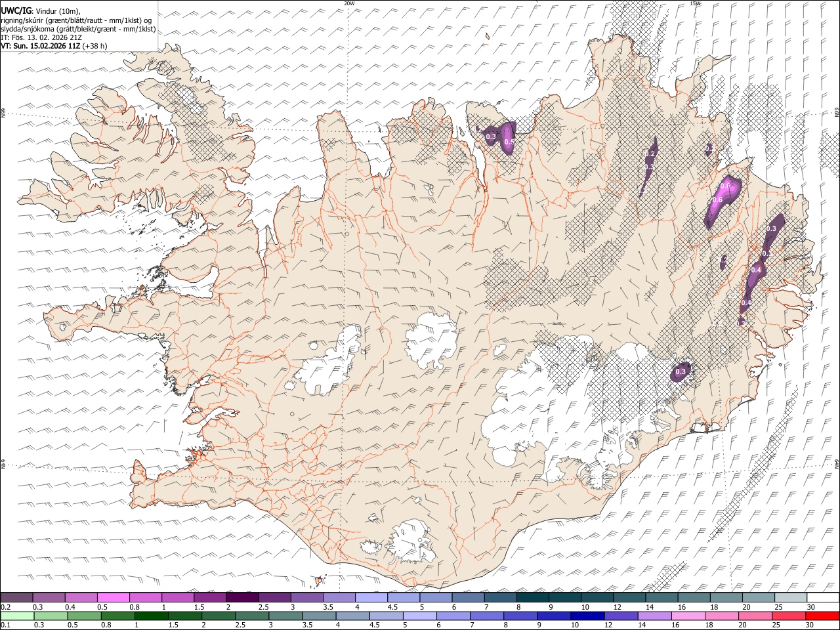Select the purple 0.2 swatch in the upper legend row
The height and width of the screenshot is (630, 840).
tap(16, 598)
